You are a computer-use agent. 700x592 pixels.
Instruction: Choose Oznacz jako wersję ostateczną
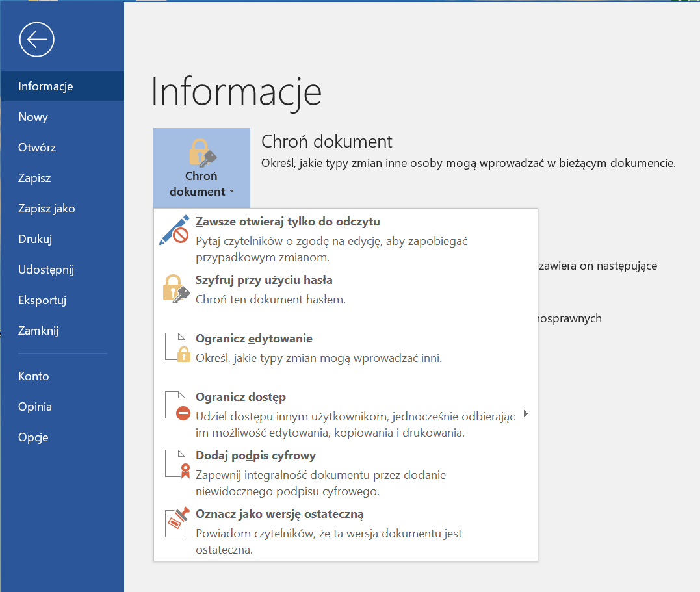tap(346, 531)
